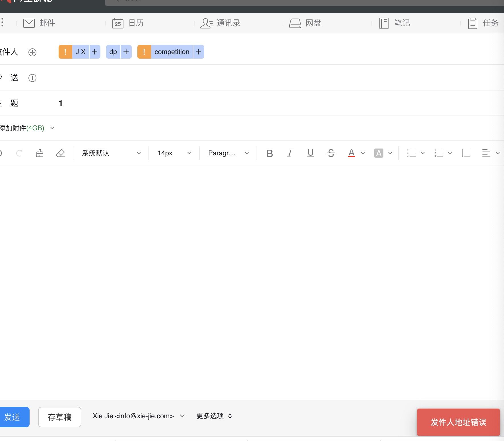
Task: Apply red font color A
Action: (x=352, y=153)
